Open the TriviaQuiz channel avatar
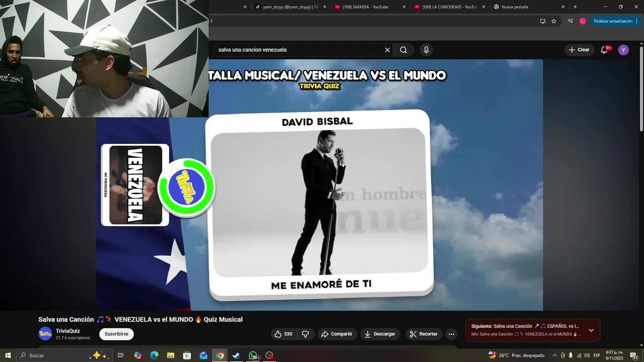Image resolution: width=644 pixels, height=362 pixels. [x=45, y=334]
